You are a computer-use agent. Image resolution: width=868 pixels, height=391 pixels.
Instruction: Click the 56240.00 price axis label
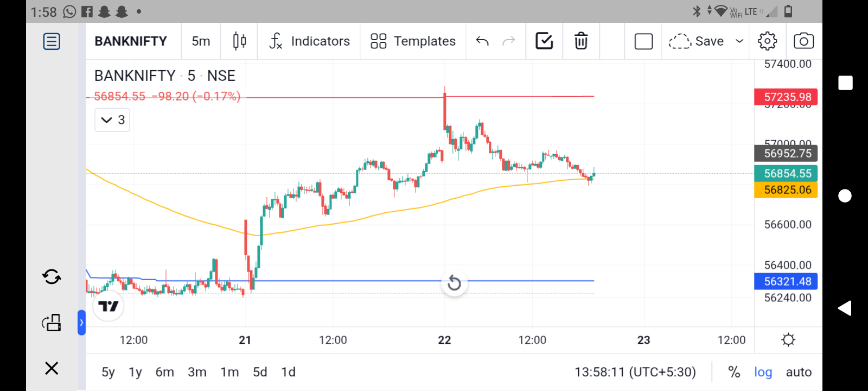click(x=788, y=298)
